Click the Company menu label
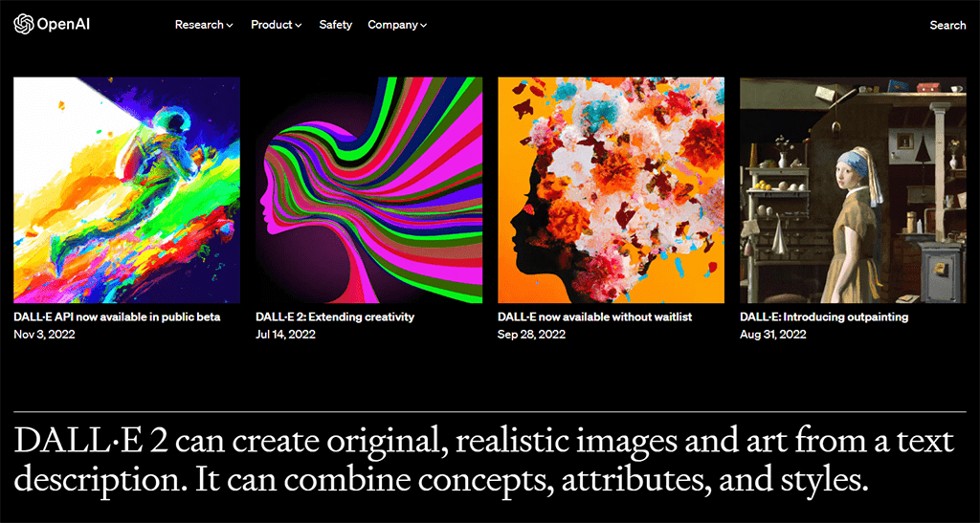Viewport: 980px width, 523px height. (x=392, y=25)
